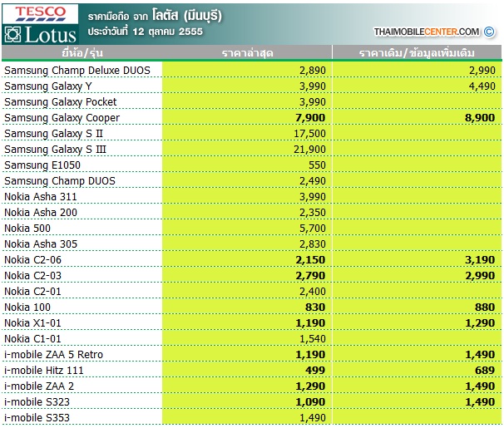Select the i-mobile Hitz 111 model name
504x428 pixels.
point(44,370)
